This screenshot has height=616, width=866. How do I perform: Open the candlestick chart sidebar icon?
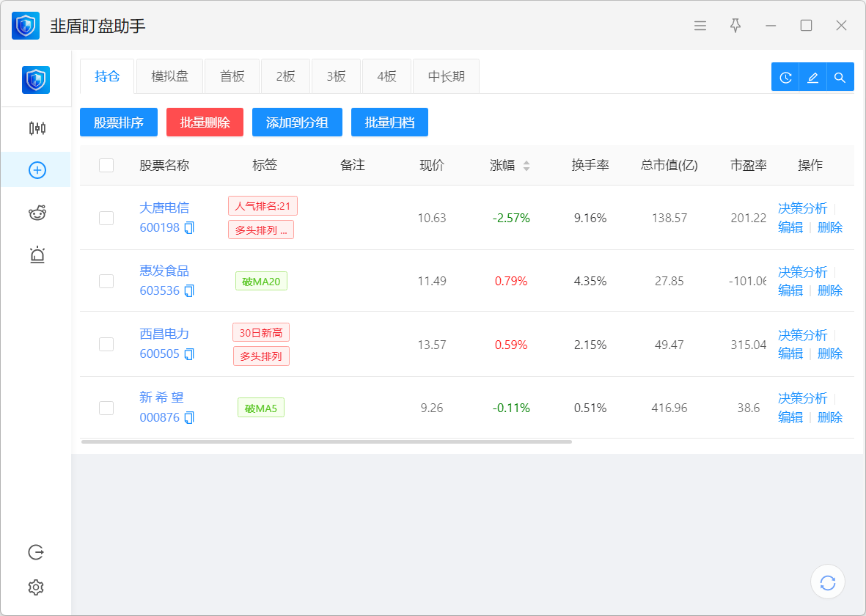[37, 128]
